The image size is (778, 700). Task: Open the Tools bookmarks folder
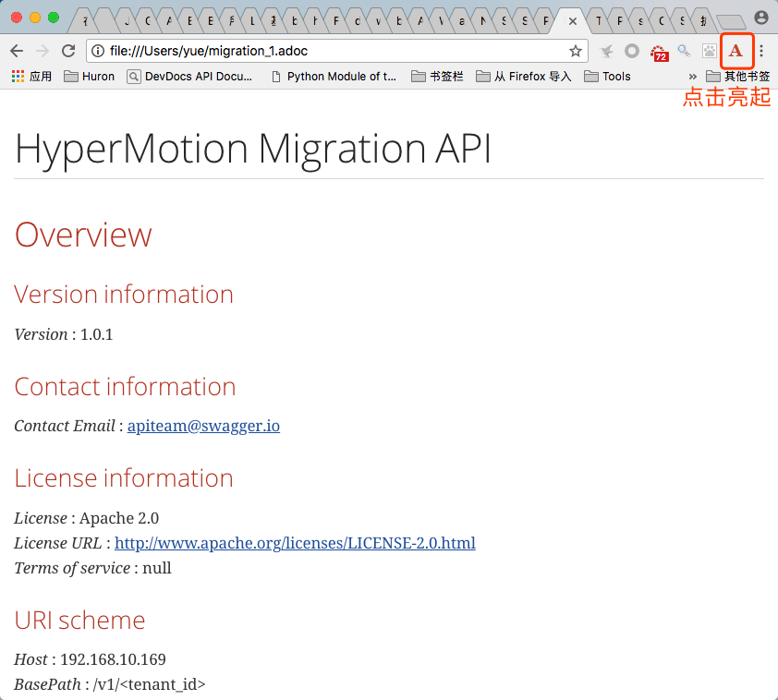click(x=607, y=77)
